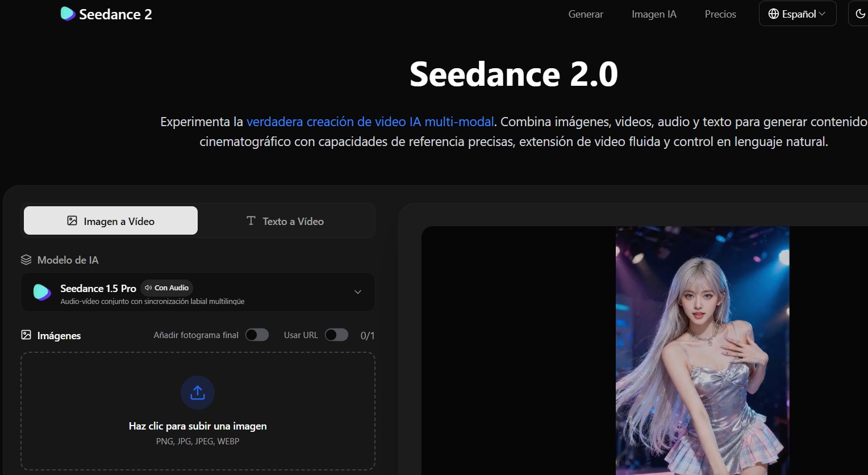Enable the Añadir fotograma final toggle
The height and width of the screenshot is (475, 868).
[257, 335]
